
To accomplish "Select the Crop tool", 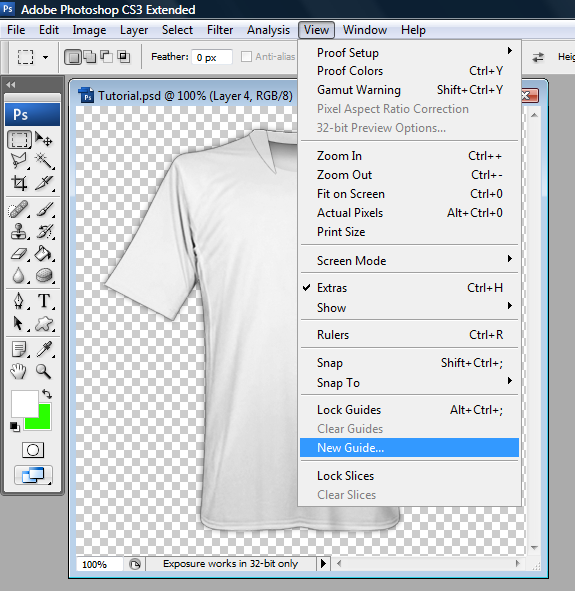I will (19, 183).
